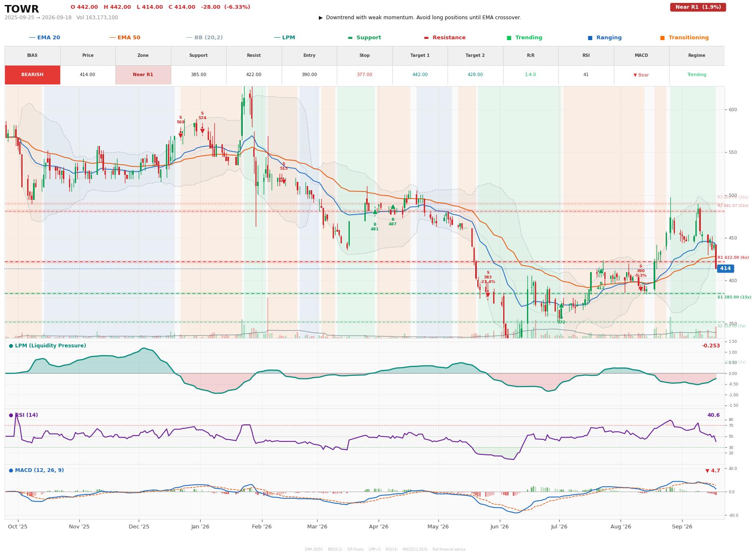Click the orange Transitioning legend square

(662, 38)
